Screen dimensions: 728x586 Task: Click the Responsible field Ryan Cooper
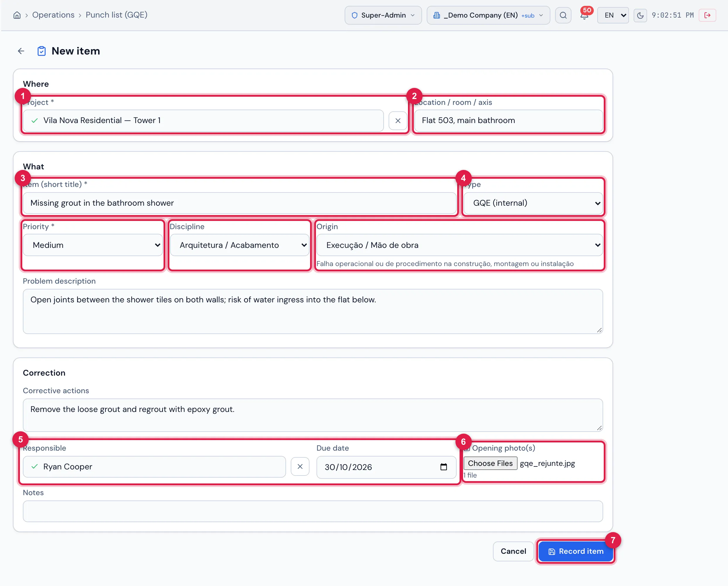point(154,466)
